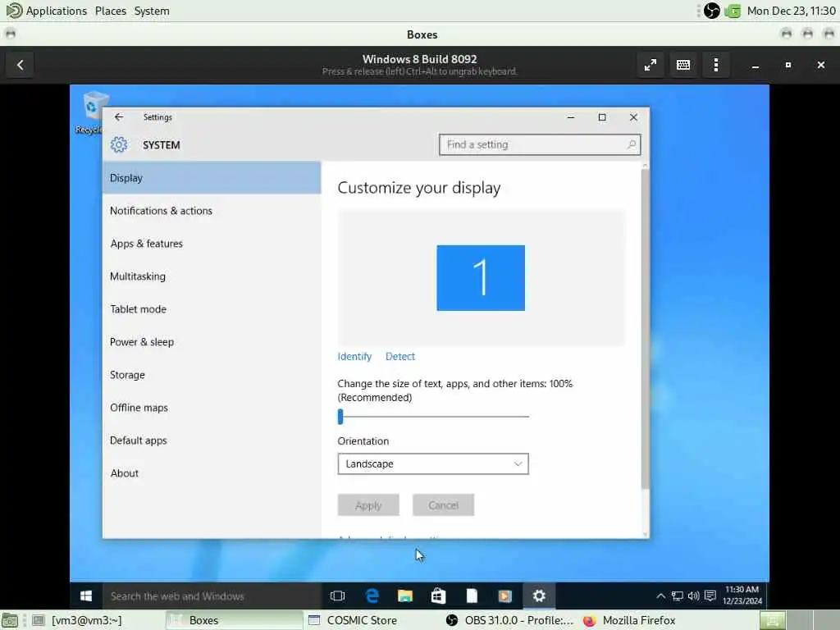Open Multitasking settings
Viewport: 840px width, 630px height.
coord(212,276)
